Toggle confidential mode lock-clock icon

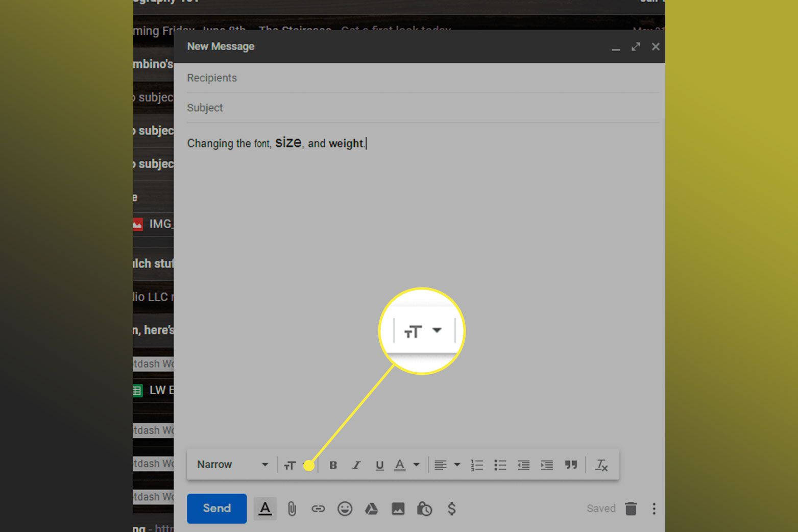pyautogui.click(x=424, y=509)
